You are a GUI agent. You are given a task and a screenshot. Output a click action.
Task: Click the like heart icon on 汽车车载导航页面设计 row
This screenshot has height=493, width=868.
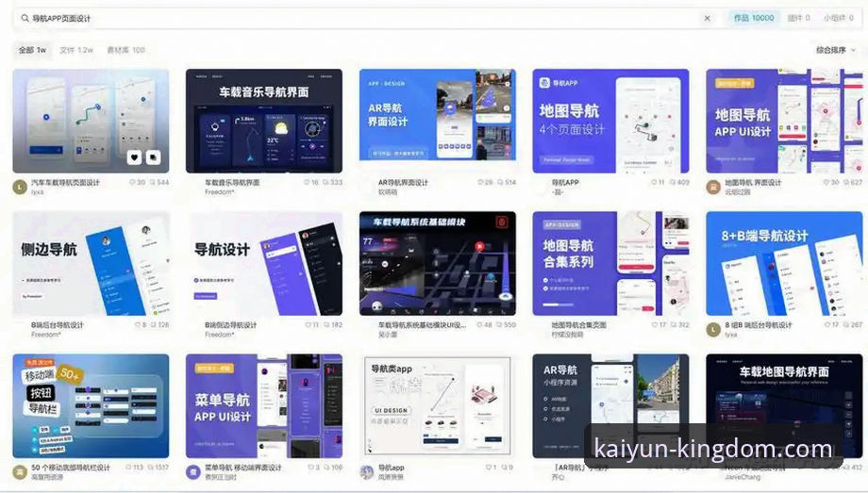[x=132, y=182]
